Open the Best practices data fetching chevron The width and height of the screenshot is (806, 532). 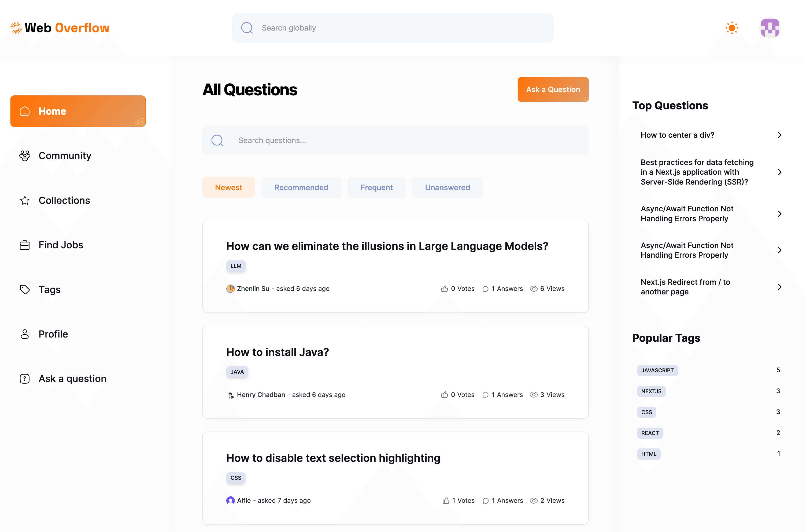point(779,172)
